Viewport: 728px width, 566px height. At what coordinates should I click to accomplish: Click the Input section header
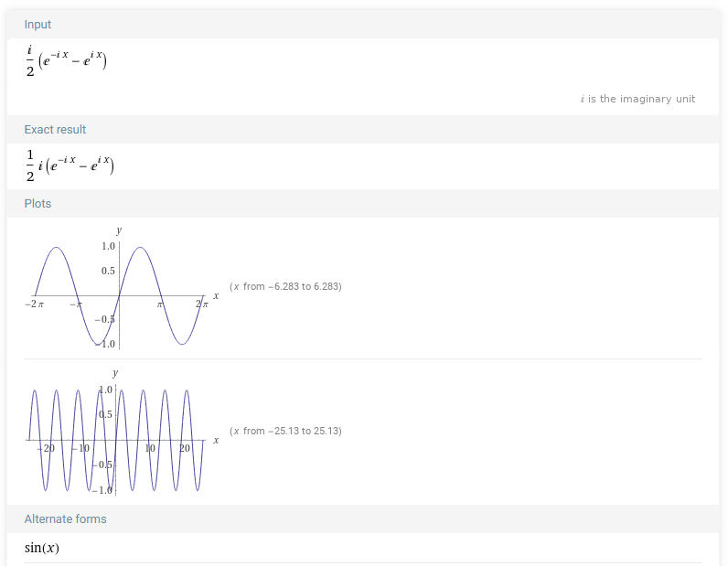[37, 25]
